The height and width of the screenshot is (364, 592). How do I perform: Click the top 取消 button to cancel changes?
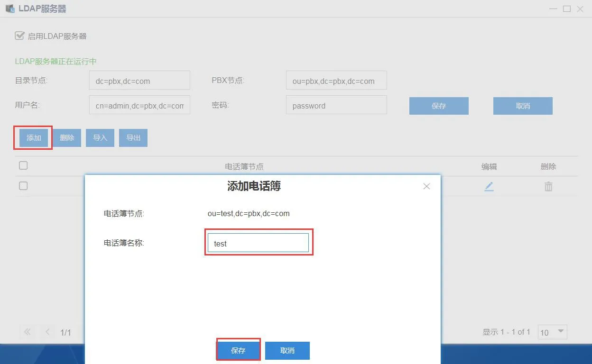click(522, 106)
